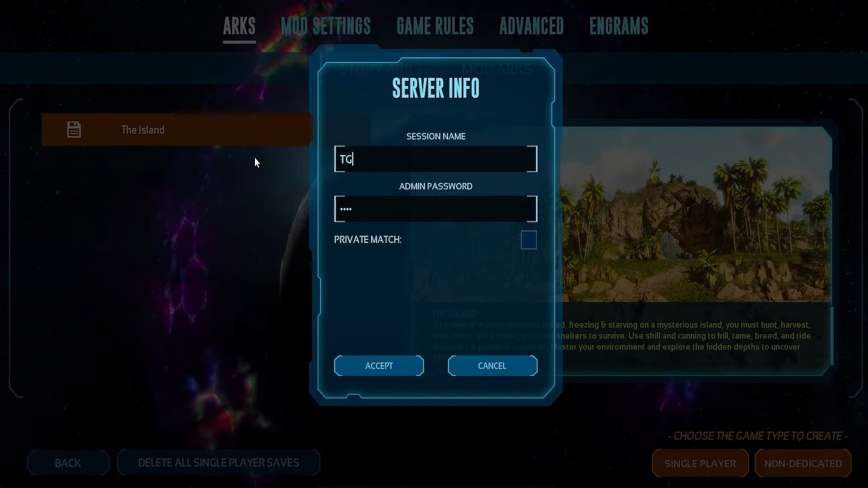Enable the Private Match checkbox
The width and height of the screenshot is (868, 488).
pos(528,239)
